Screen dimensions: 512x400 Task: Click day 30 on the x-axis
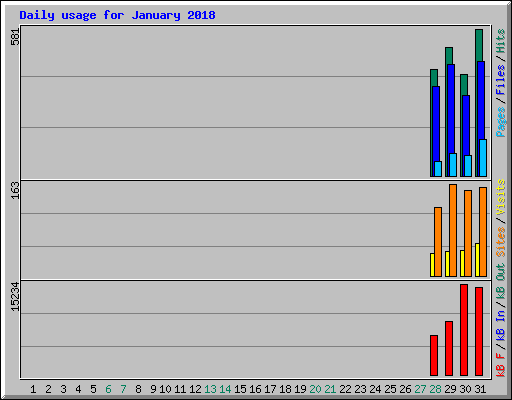(x=465, y=389)
